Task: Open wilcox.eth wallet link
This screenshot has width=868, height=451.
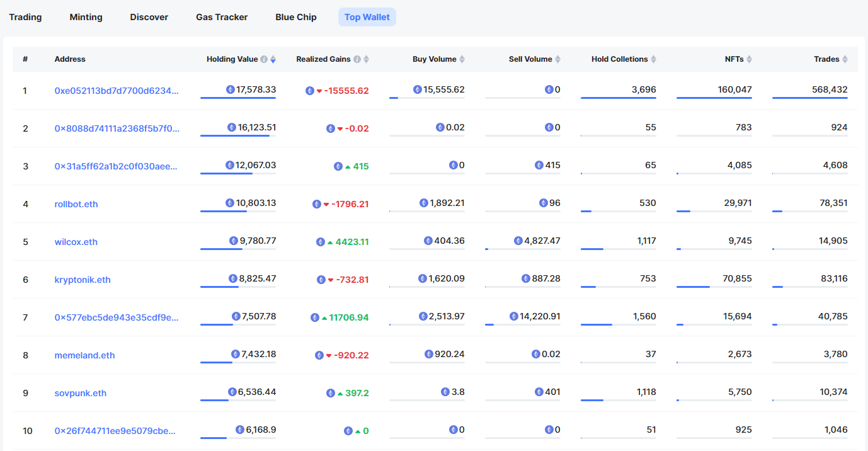Action: 76,242
